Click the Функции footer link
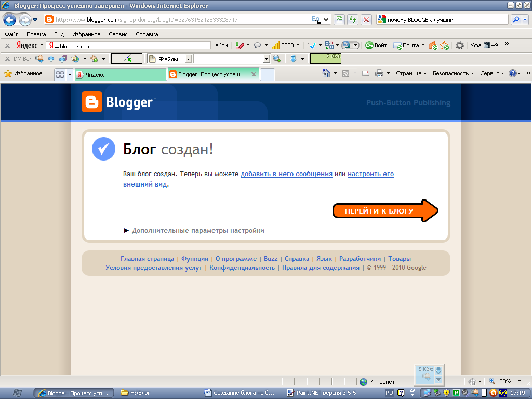 (195, 259)
